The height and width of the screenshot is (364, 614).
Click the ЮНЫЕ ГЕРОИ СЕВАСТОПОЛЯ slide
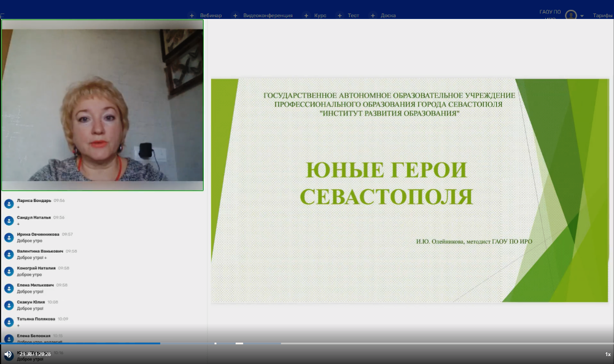[410, 190]
